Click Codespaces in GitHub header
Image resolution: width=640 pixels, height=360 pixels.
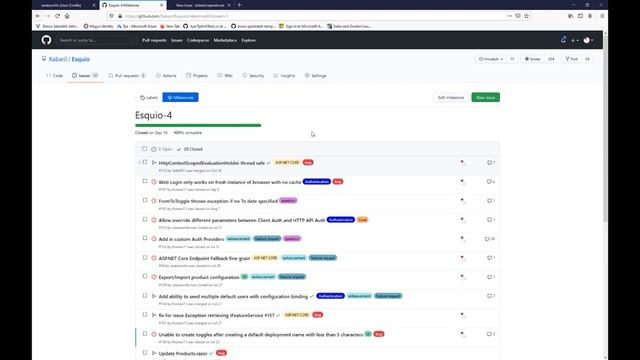tap(198, 40)
